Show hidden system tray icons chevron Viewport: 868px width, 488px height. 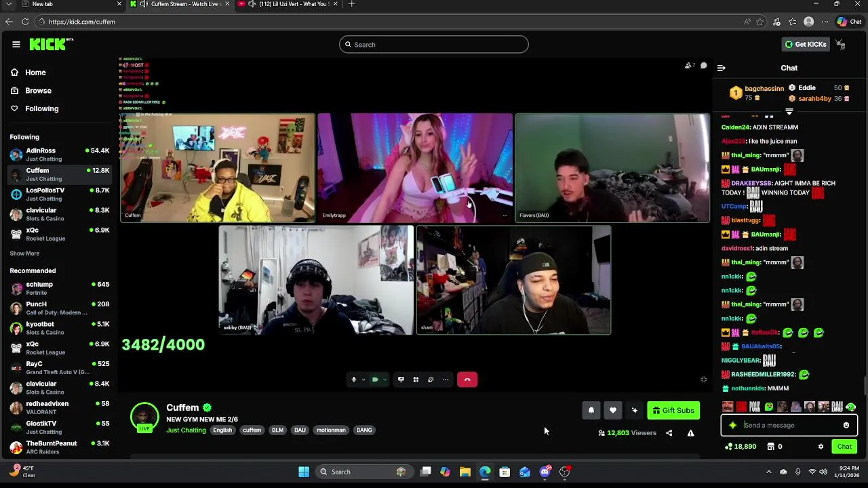pos(768,472)
